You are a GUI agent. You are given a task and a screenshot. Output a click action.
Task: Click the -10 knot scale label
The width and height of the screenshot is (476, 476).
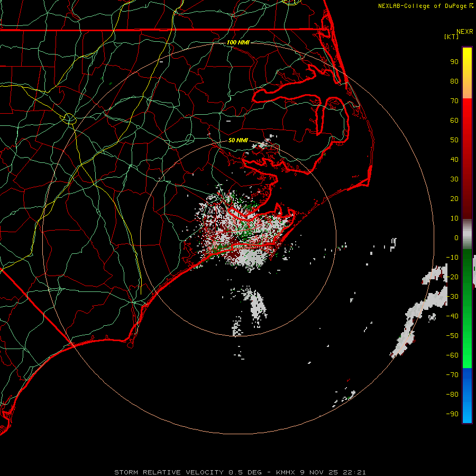click(452, 258)
